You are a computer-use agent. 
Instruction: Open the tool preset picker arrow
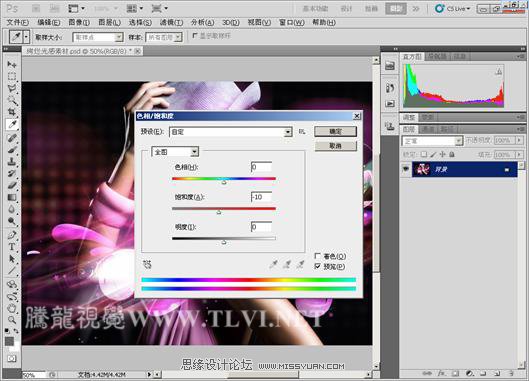click(26, 36)
